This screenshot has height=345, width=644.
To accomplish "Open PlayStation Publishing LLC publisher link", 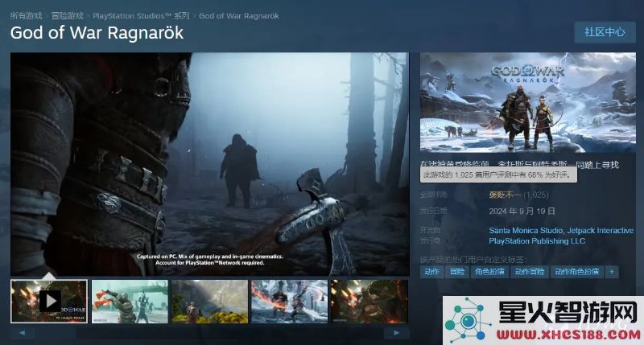I will pyautogui.click(x=537, y=240).
